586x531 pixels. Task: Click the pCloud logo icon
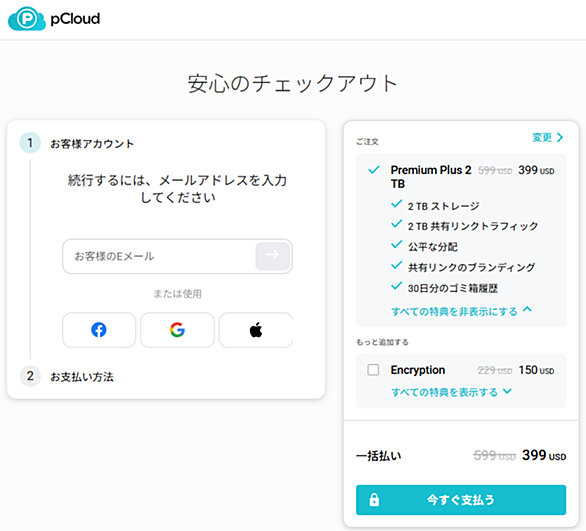point(27,19)
